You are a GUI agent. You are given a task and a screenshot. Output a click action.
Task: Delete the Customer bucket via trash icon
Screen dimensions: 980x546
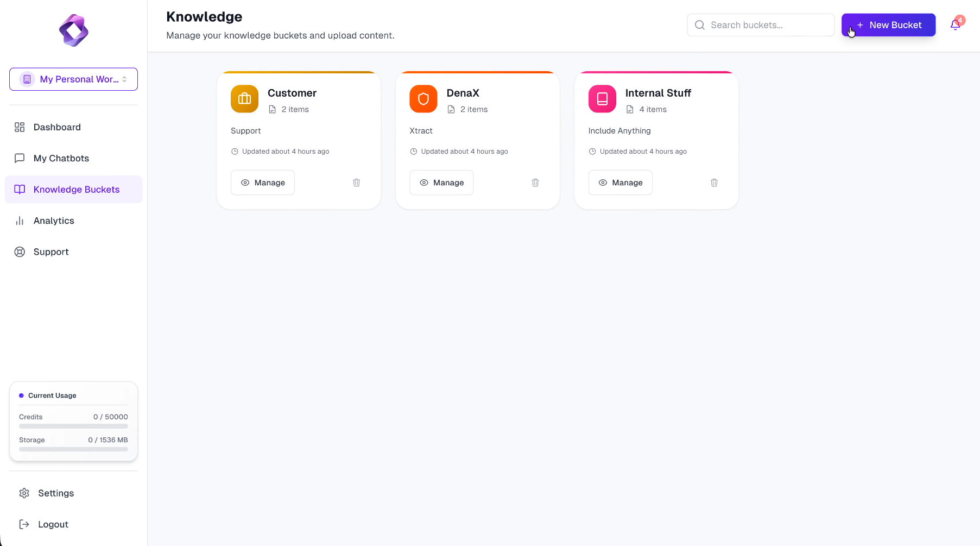click(356, 183)
